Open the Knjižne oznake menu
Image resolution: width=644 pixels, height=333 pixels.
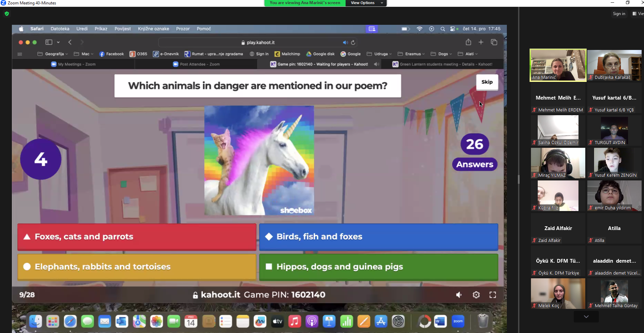pyautogui.click(x=153, y=29)
